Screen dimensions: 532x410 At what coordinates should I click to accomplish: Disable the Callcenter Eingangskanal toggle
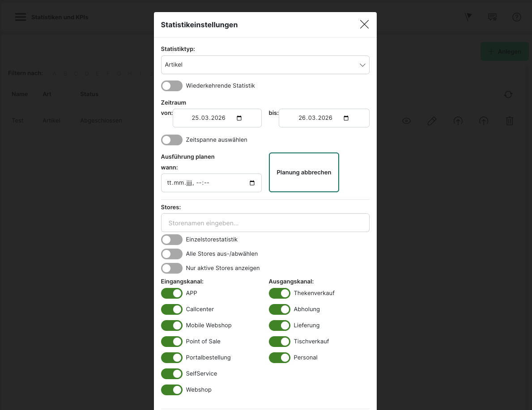[172, 309]
